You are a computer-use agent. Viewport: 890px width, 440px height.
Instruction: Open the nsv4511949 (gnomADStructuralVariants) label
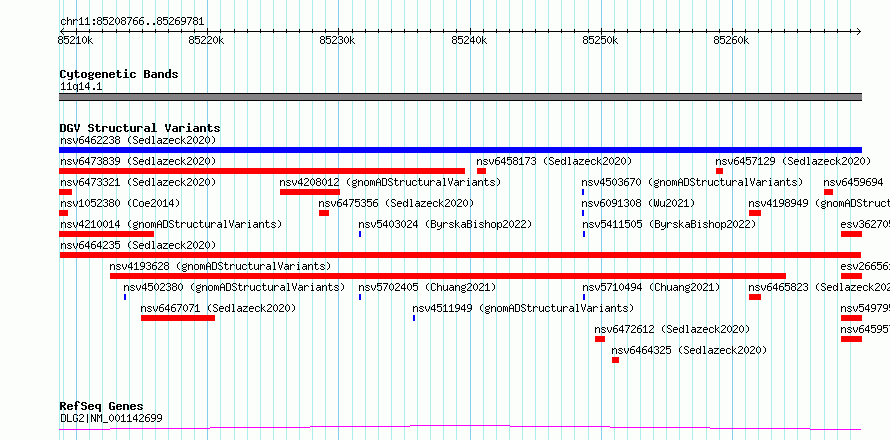(523, 308)
